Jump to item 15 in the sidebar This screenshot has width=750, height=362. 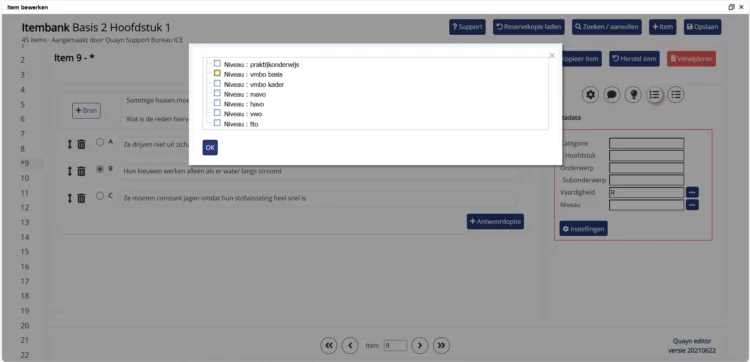(x=25, y=252)
